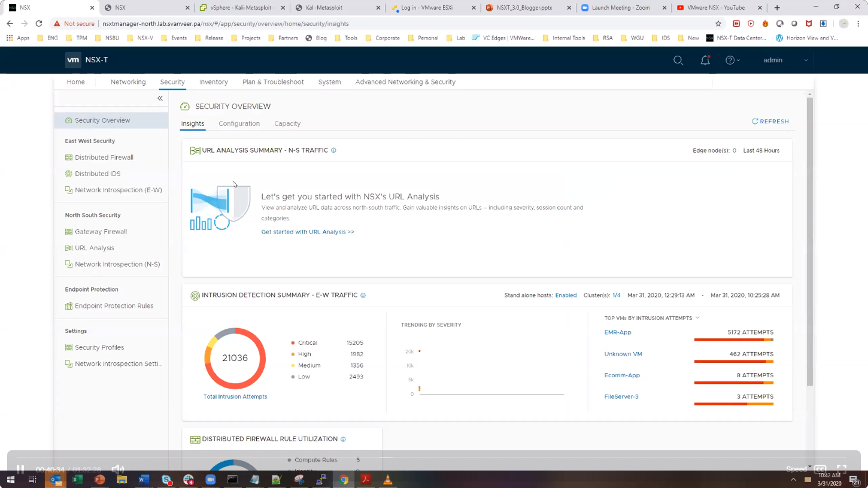Screen dimensions: 868x488
Task: Open the Networking menu
Action: coord(128,82)
